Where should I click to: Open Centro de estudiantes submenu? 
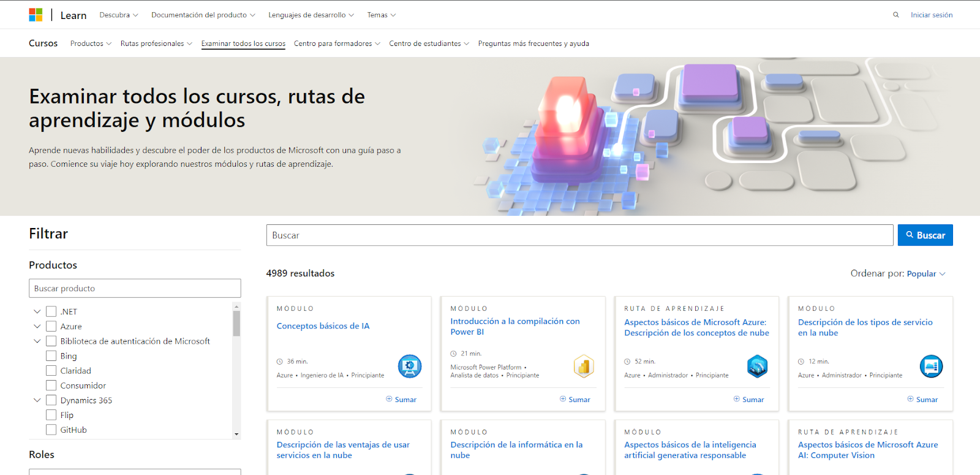429,44
